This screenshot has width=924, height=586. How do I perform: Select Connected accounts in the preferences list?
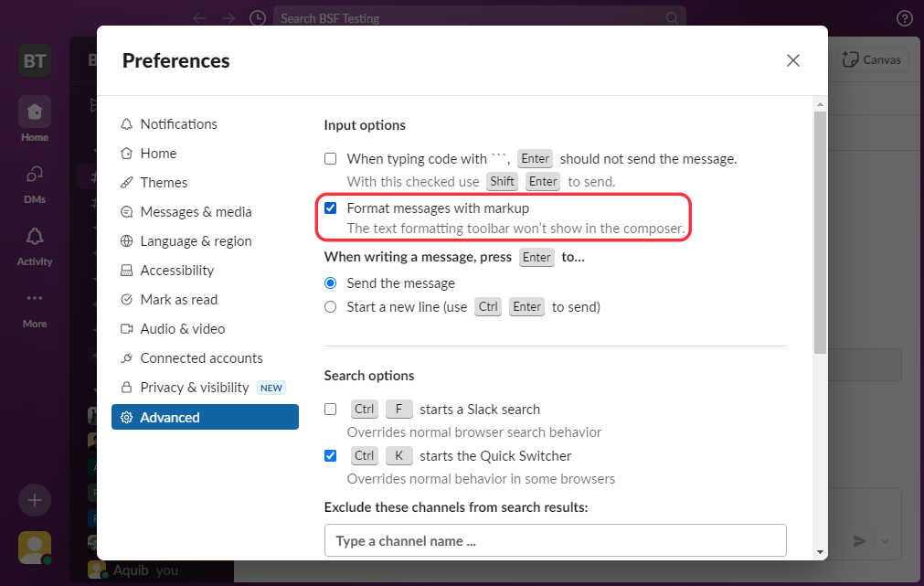click(200, 357)
